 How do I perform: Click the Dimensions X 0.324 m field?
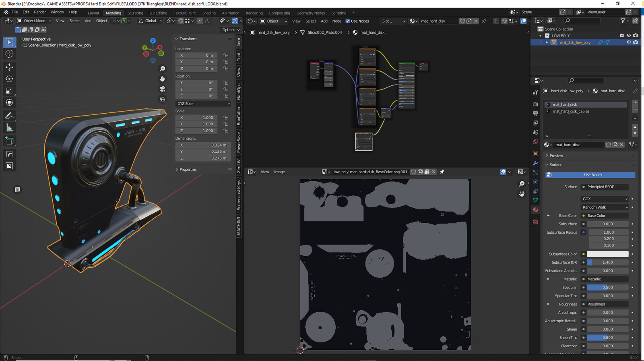(x=203, y=145)
